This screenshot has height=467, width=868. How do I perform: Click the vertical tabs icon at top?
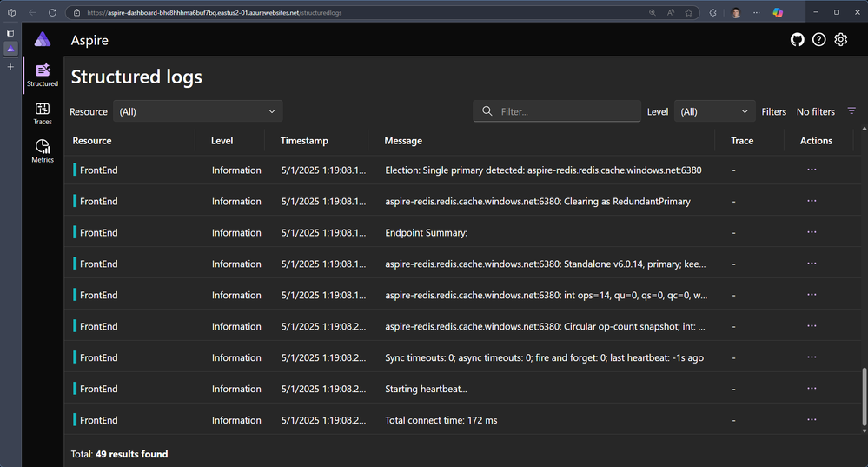click(x=10, y=33)
